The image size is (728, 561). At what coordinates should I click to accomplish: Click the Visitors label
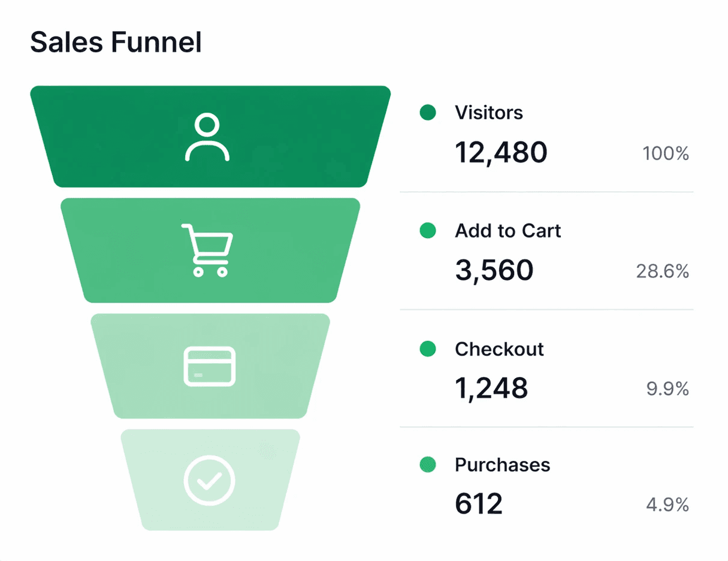489,113
